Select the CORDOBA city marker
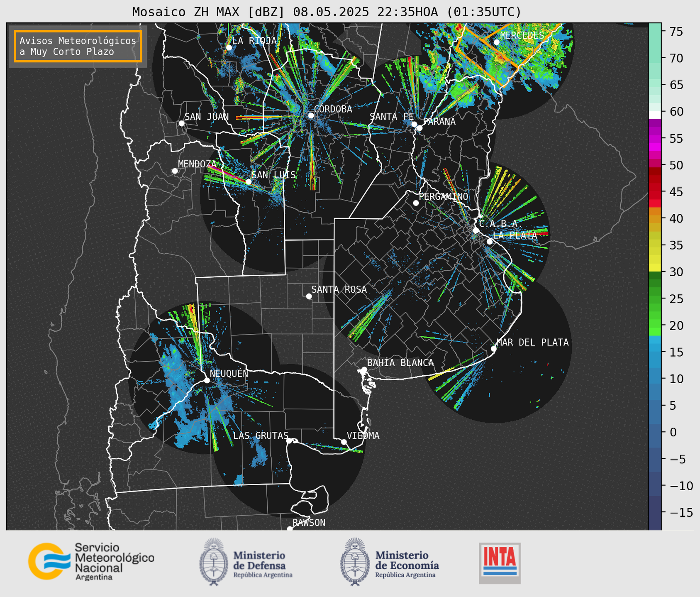Image resolution: width=700 pixels, height=597 pixels. (311, 115)
